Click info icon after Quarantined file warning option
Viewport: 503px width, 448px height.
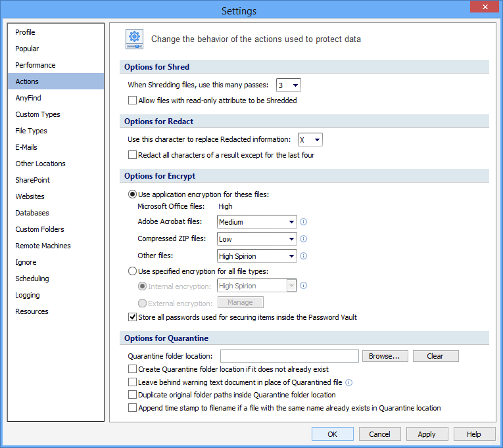coord(349,382)
